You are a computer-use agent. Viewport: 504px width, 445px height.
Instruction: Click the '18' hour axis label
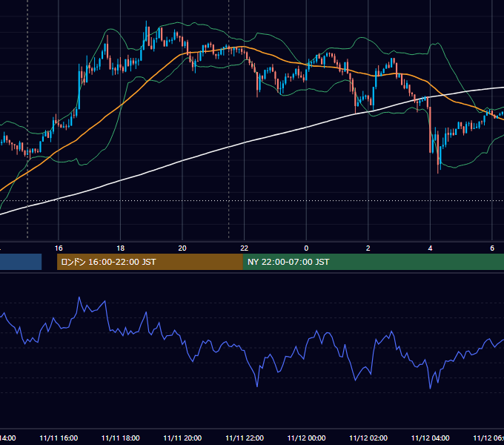click(120, 248)
